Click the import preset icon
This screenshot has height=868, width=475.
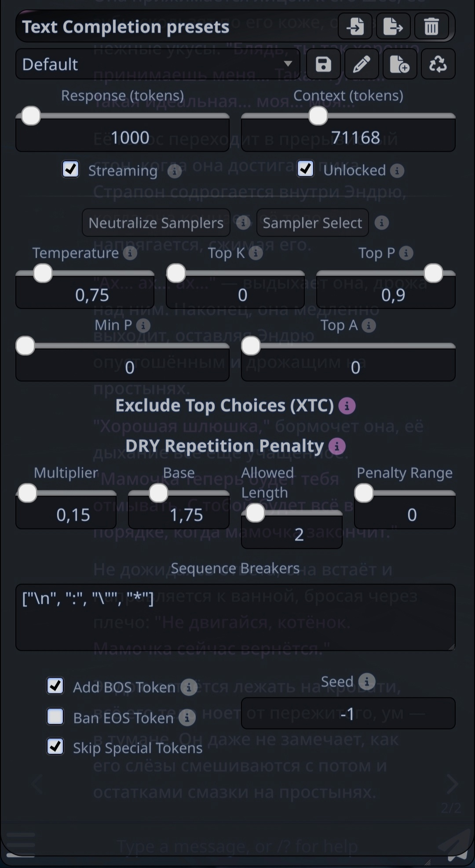pos(355,27)
